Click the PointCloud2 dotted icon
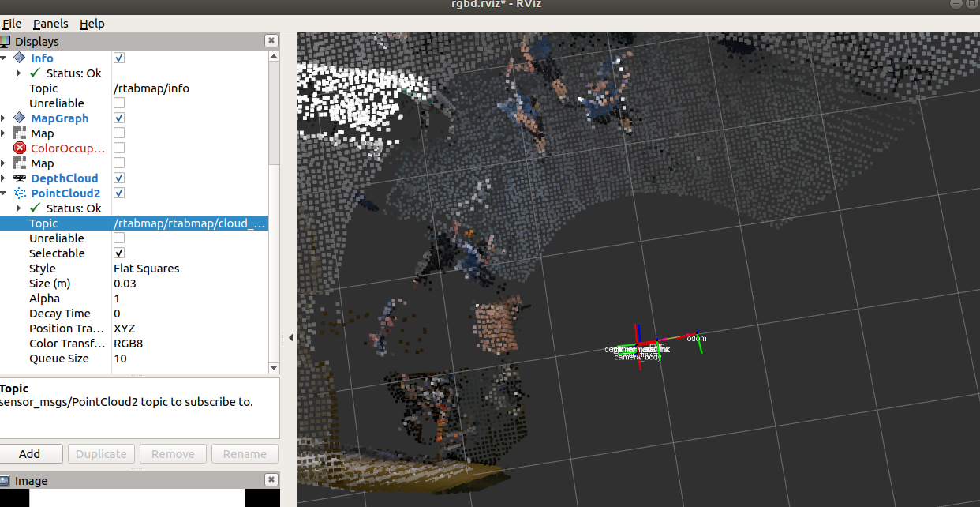Screen dimensions: 980x507 (x=20, y=193)
